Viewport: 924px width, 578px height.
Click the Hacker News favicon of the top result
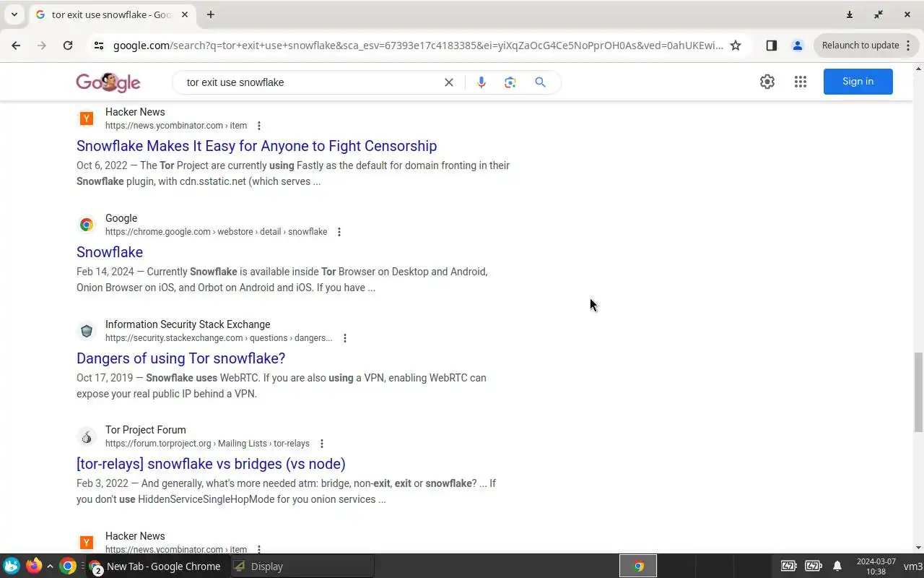(87, 118)
